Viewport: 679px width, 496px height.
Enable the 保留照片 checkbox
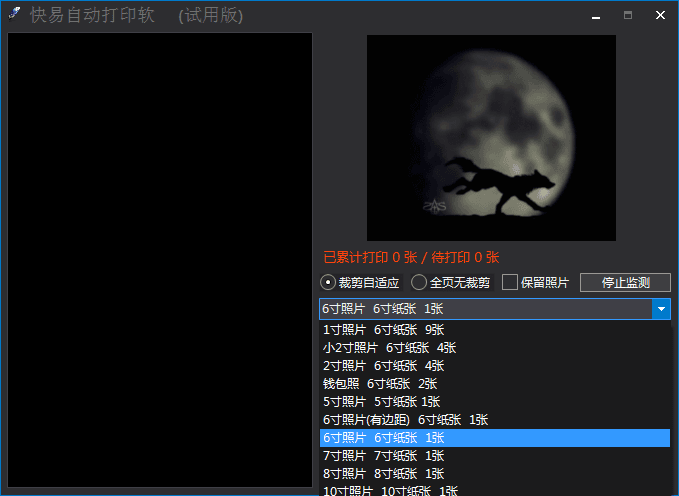(x=510, y=283)
